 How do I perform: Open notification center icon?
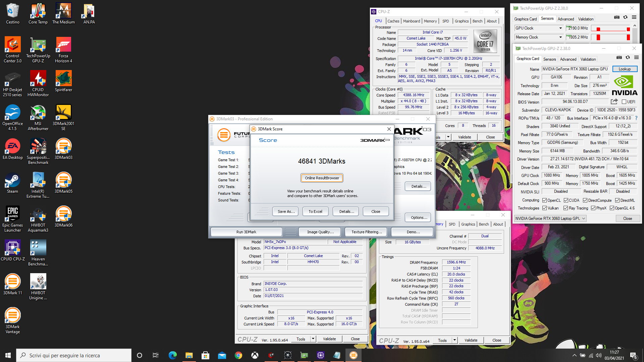tap(634, 356)
